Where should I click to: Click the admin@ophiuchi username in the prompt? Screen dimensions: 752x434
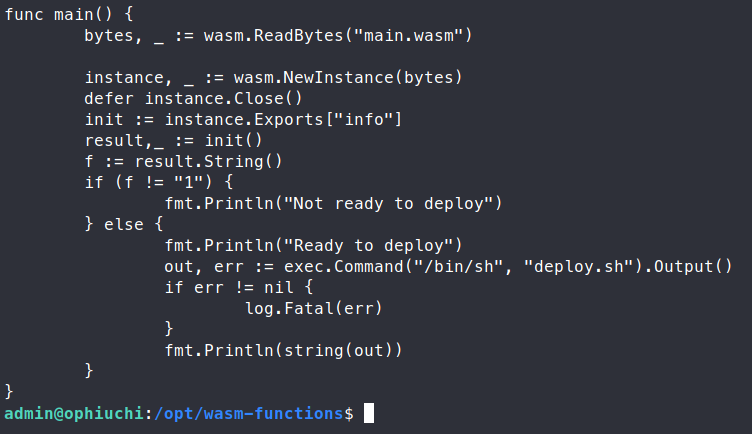75,413
